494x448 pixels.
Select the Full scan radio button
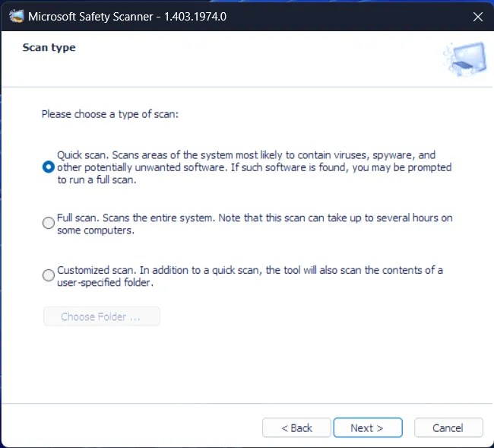pyautogui.click(x=48, y=223)
